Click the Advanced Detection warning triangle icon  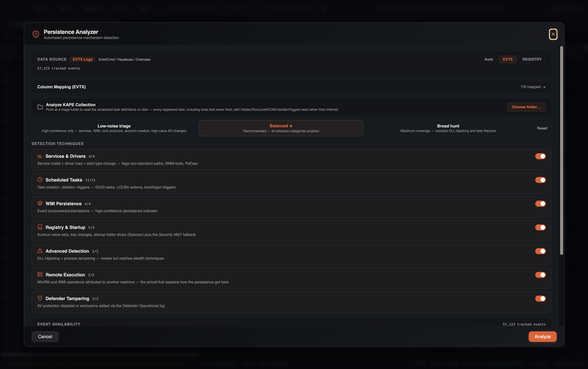coord(40,251)
